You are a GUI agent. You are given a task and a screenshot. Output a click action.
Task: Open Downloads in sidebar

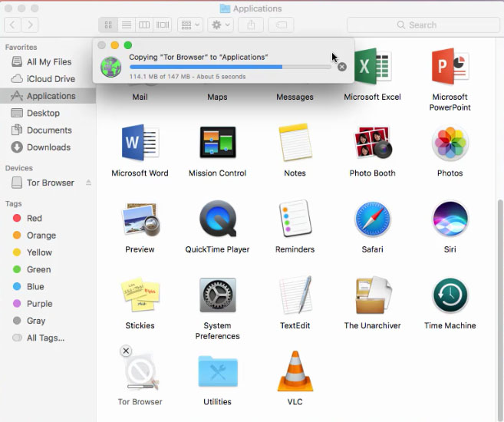48,147
